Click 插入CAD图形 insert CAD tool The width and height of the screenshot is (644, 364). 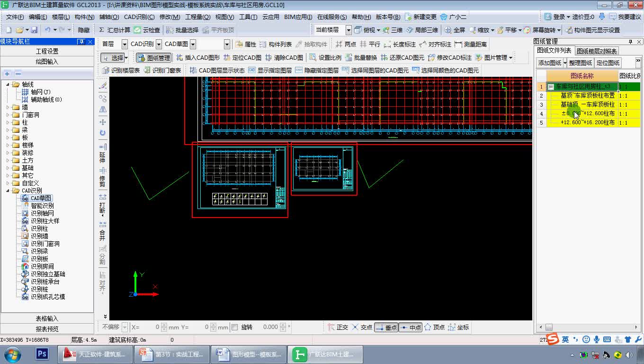198,57
